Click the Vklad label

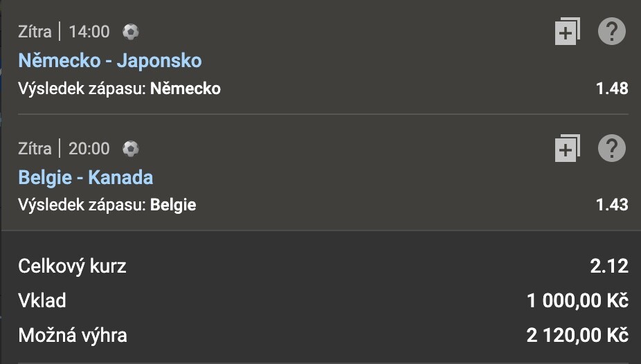click(42, 300)
